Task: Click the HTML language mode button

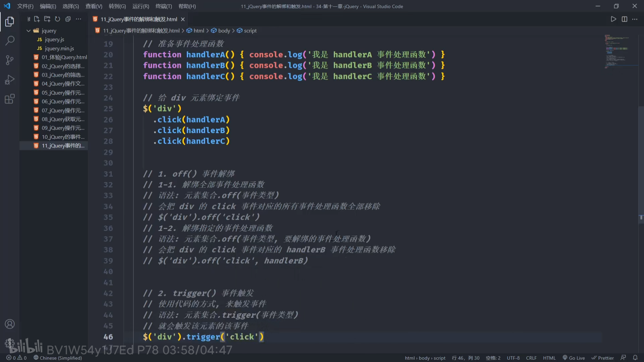Action: pos(549,358)
